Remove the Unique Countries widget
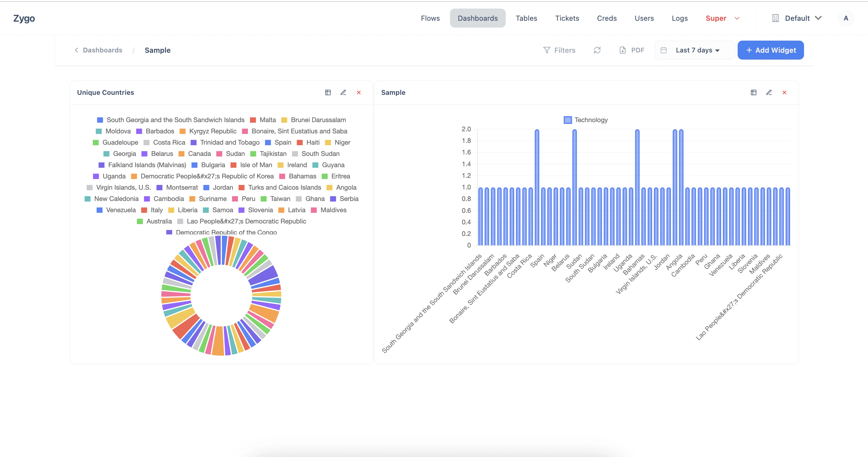The width and height of the screenshot is (868, 457). point(358,92)
